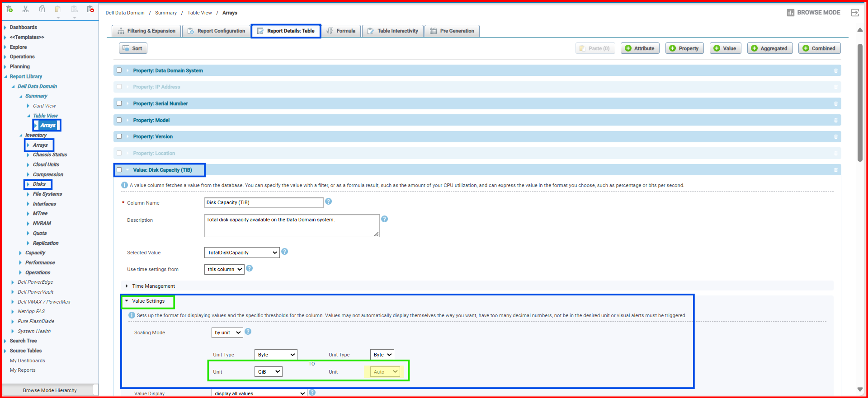The image size is (868, 398).
Task: Click the exit icon beside BROWSE MODE
Action: pyautogui.click(x=855, y=13)
